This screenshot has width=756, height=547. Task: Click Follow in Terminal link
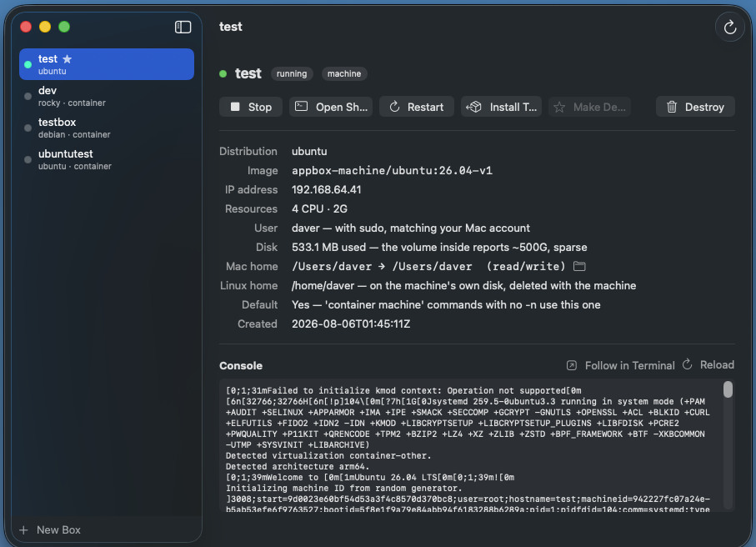click(620, 365)
